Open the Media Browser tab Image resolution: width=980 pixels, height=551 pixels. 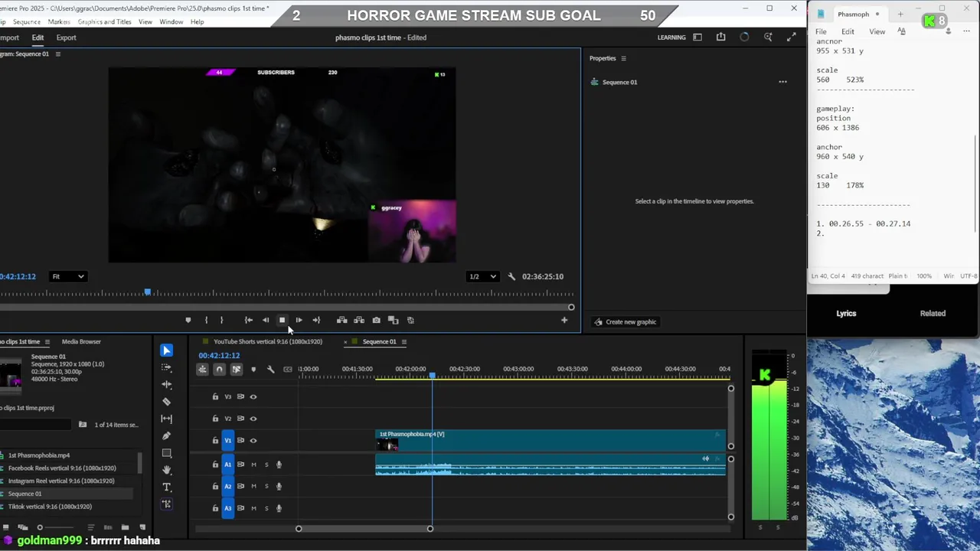coord(81,342)
